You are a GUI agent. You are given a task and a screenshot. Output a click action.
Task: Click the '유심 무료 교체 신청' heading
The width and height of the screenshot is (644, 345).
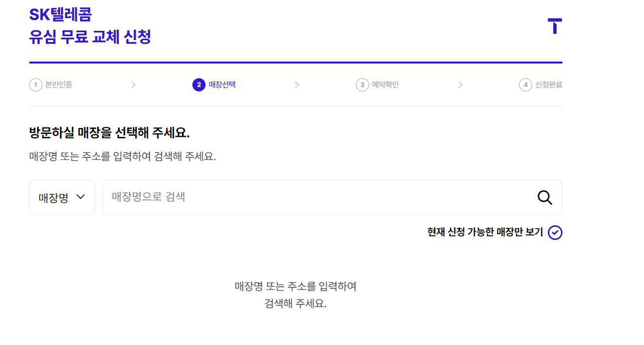click(90, 37)
